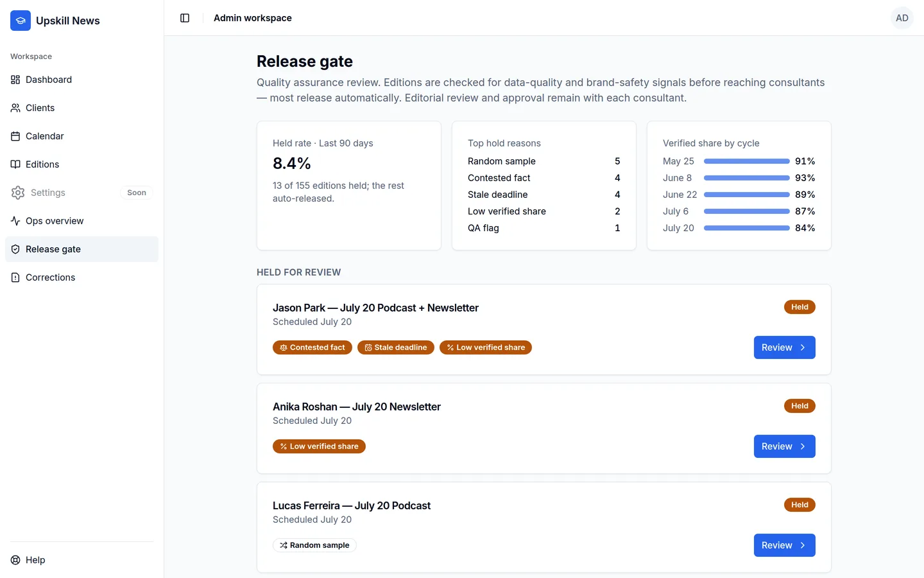Click the QA flag hold reason row
Viewport: 924px width, 578px height.
[x=544, y=228]
